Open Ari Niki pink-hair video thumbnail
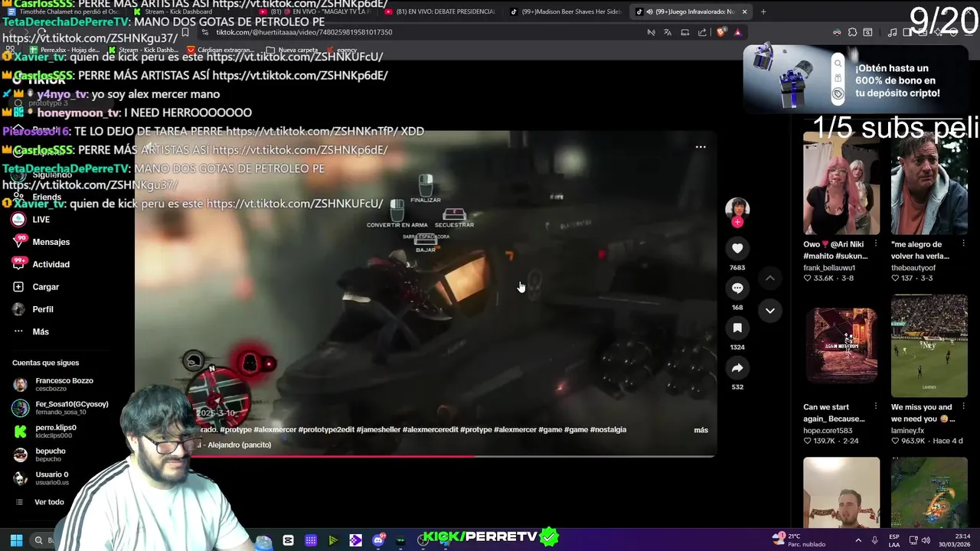980x551 pixels. pos(841,184)
